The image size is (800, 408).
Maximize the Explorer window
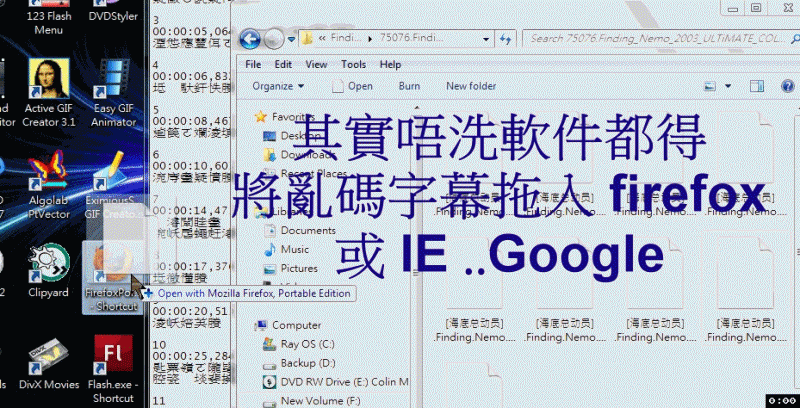pyautogui.click(x=756, y=8)
